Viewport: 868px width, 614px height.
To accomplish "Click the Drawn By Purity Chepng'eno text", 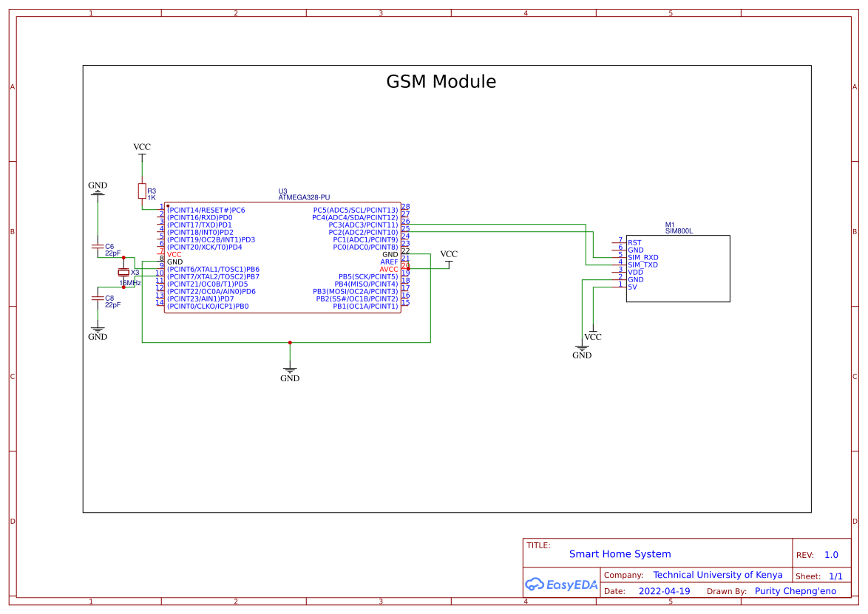I will click(x=796, y=591).
